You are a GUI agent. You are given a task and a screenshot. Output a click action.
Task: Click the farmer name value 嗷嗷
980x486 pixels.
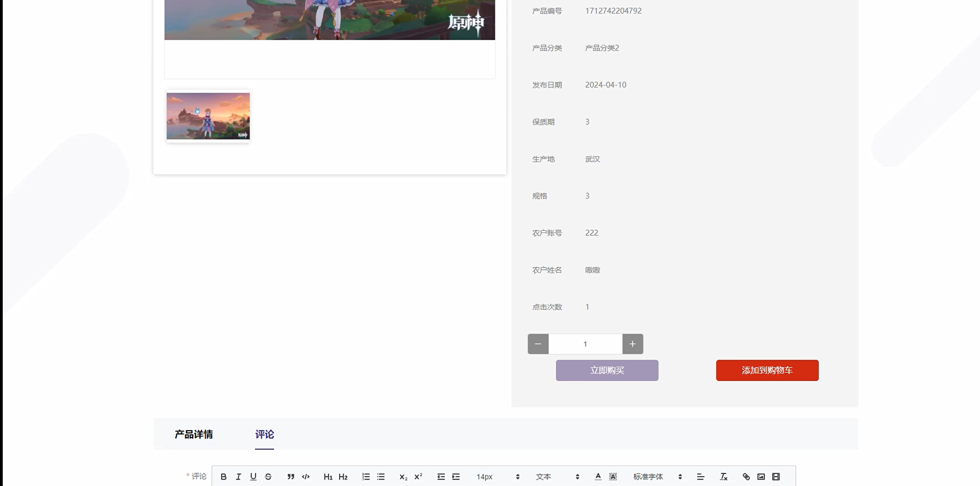click(592, 270)
